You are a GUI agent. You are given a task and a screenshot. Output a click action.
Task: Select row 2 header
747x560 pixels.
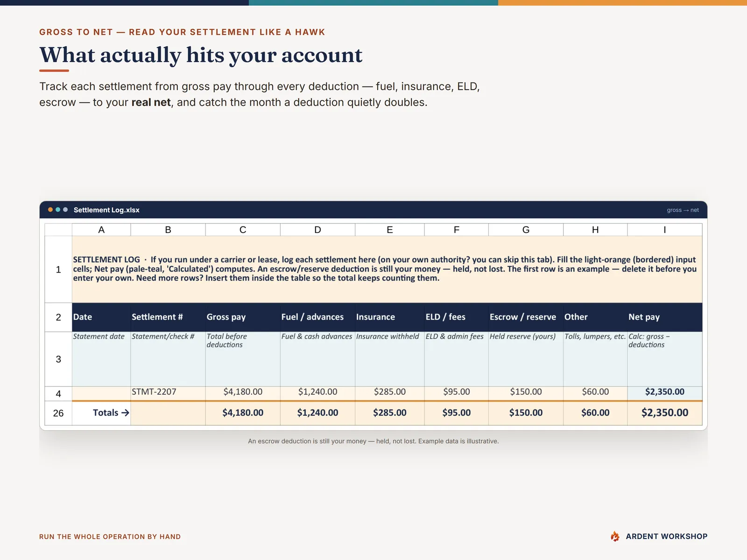click(58, 317)
